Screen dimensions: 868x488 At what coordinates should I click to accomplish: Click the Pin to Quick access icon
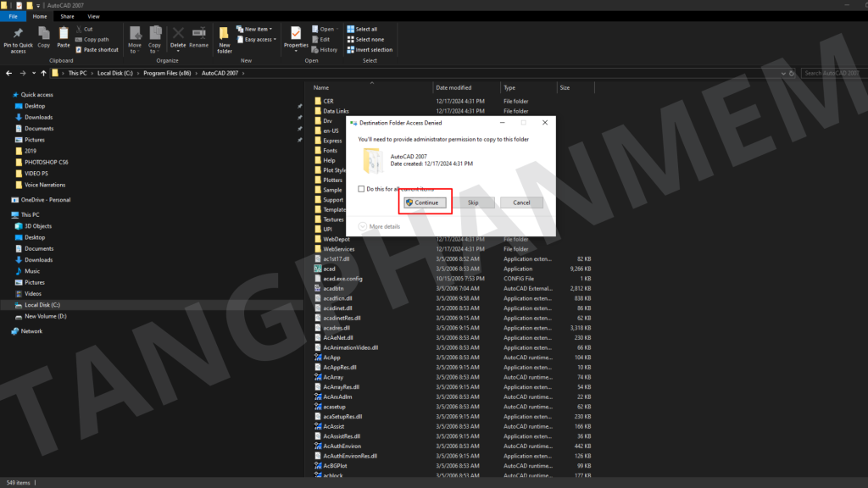click(18, 36)
